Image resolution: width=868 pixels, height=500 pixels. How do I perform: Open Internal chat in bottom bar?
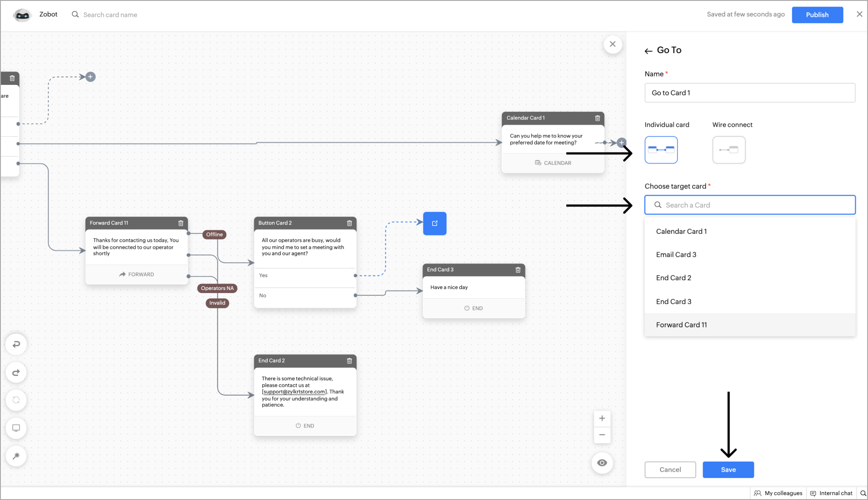click(x=831, y=493)
